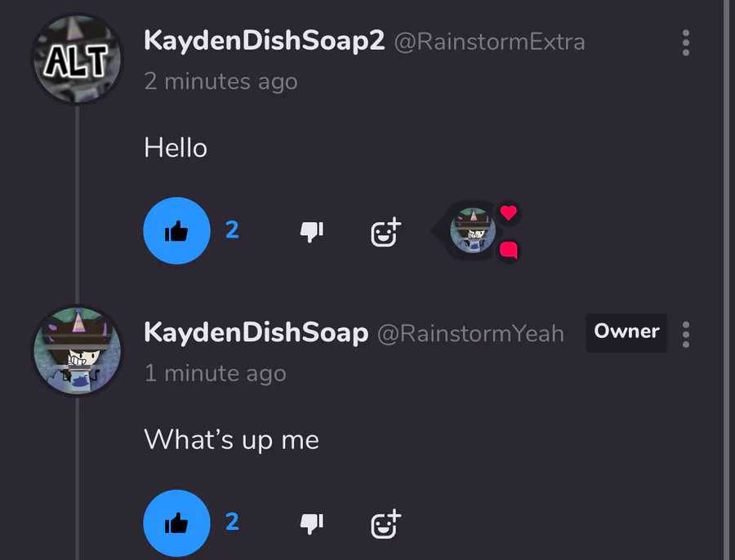The height and width of the screenshot is (560, 735).
Task: Toggle the like on the What's up me comment
Action: [176, 523]
